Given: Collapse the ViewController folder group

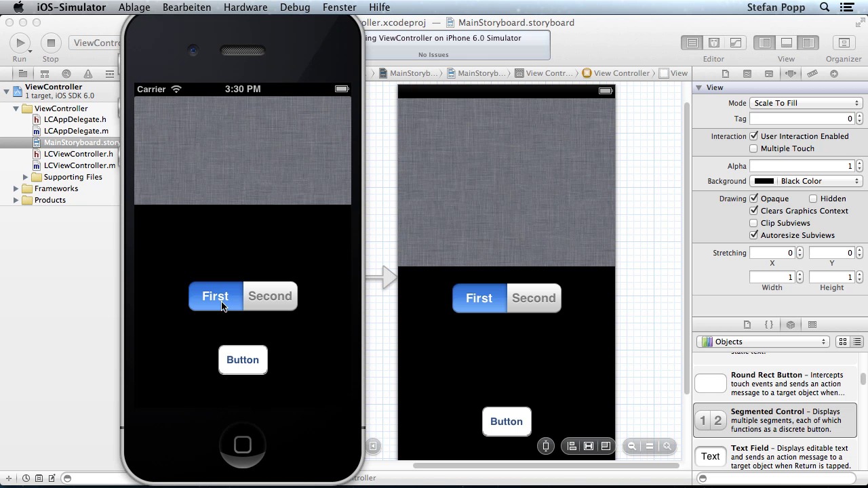Looking at the screenshot, I should pyautogui.click(x=16, y=108).
